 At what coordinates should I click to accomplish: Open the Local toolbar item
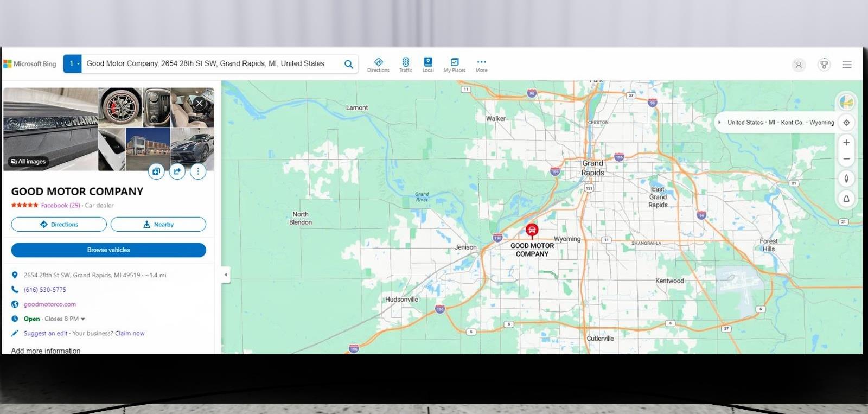click(x=428, y=65)
